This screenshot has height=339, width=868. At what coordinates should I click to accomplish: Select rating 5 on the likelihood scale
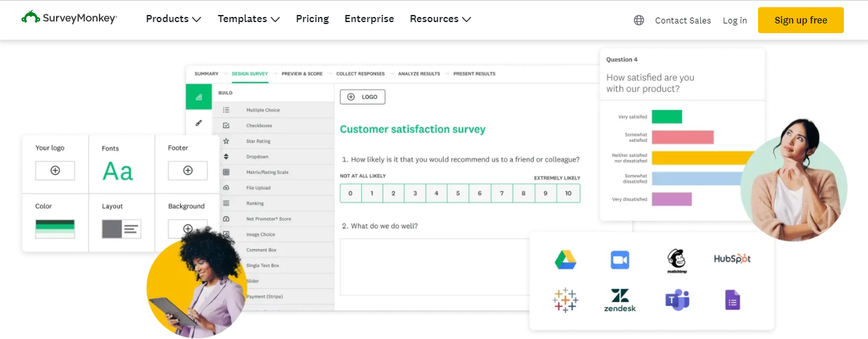click(458, 193)
